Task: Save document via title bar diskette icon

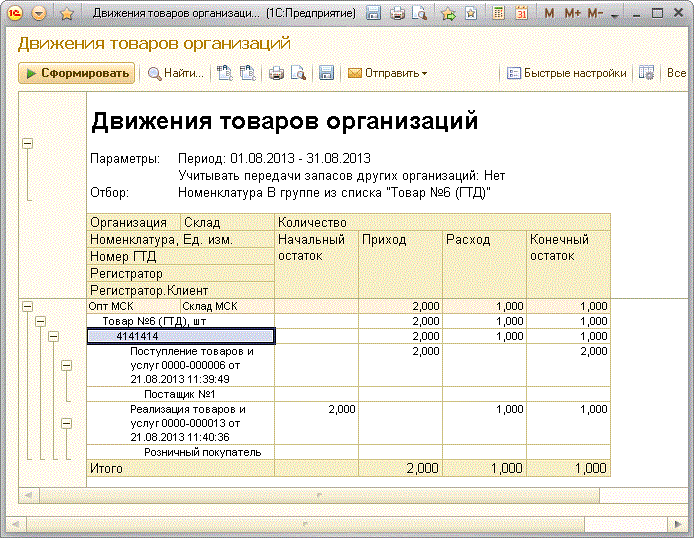Action: (x=374, y=13)
